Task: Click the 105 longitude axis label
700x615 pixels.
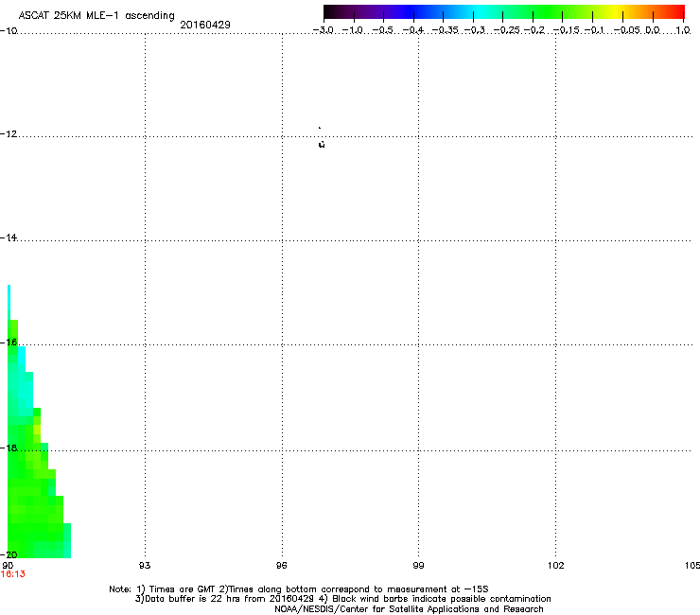Action: coord(692,566)
